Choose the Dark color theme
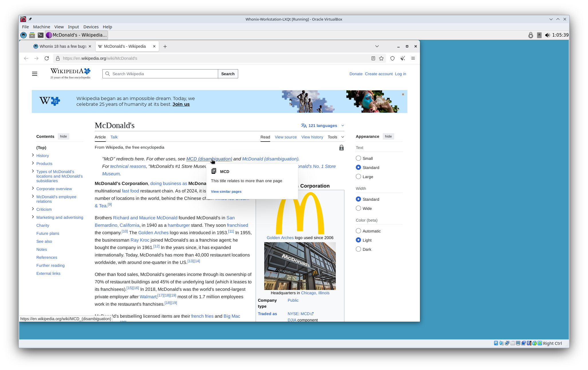588x370 pixels. (x=358, y=249)
